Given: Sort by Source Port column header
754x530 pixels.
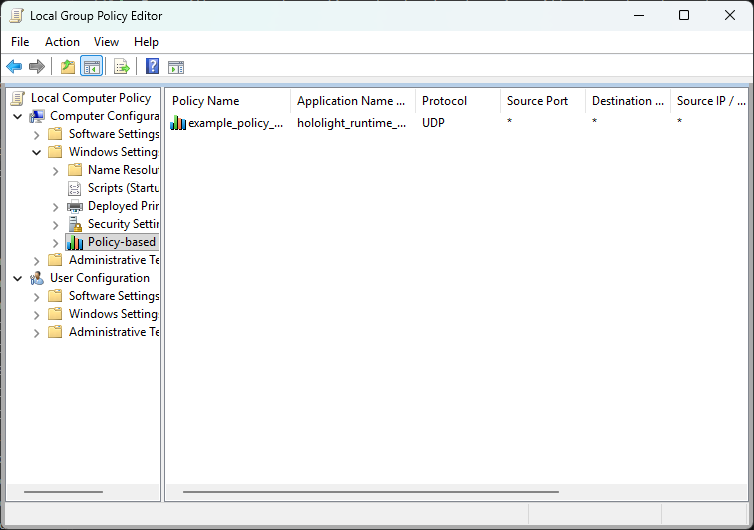Looking at the screenshot, I should point(543,101).
